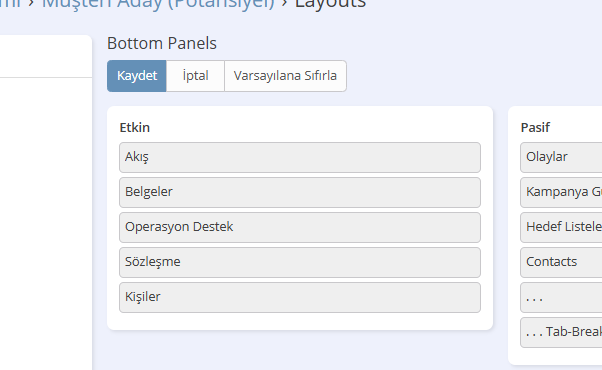Select the Sözleşme panel item
Viewport: 602px width, 370px height.
[300, 262]
